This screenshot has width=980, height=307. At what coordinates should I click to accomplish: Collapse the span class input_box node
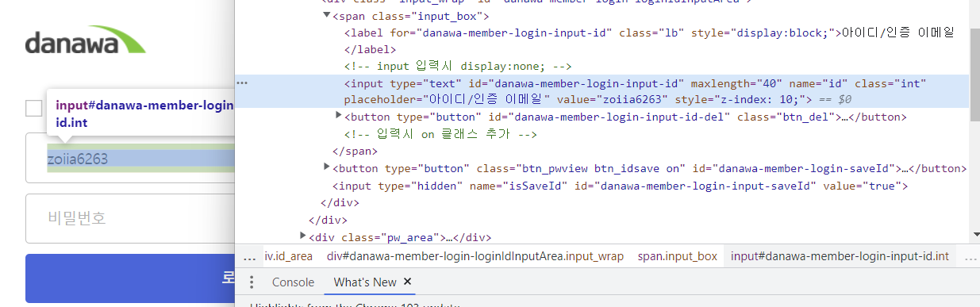pos(327,16)
